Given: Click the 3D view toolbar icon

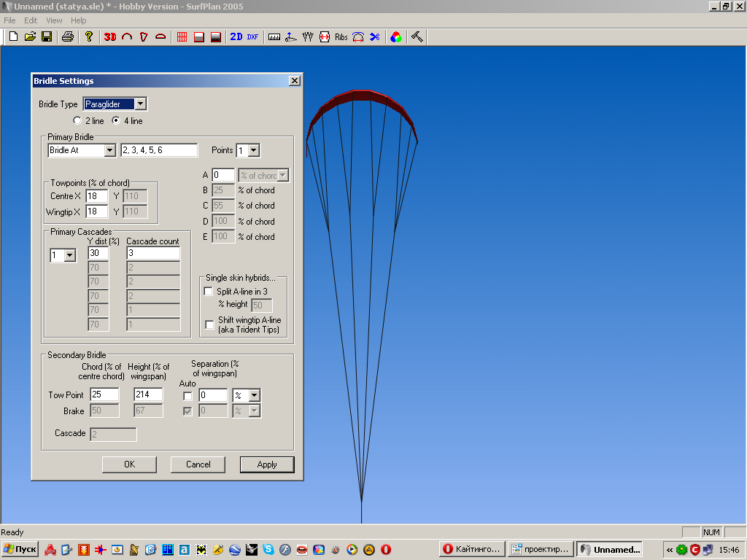Looking at the screenshot, I should pos(110,36).
